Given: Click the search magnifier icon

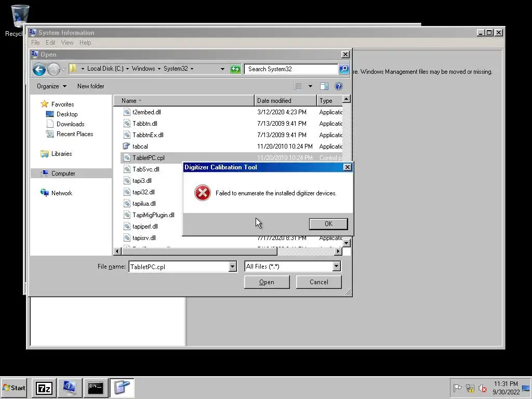Looking at the screenshot, I should (x=344, y=69).
